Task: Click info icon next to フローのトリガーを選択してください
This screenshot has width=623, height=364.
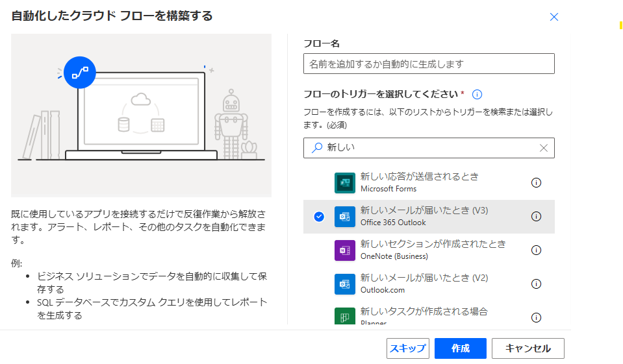Action: click(x=477, y=95)
